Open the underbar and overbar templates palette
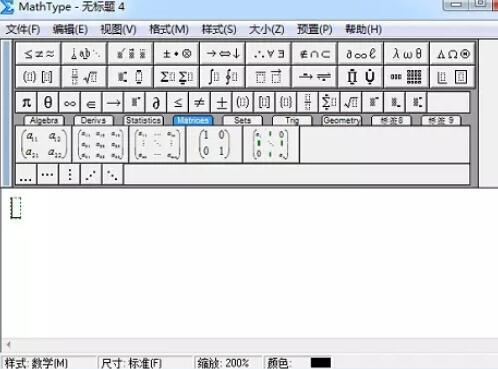The height and width of the screenshot is (369, 498). coord(268,77)
